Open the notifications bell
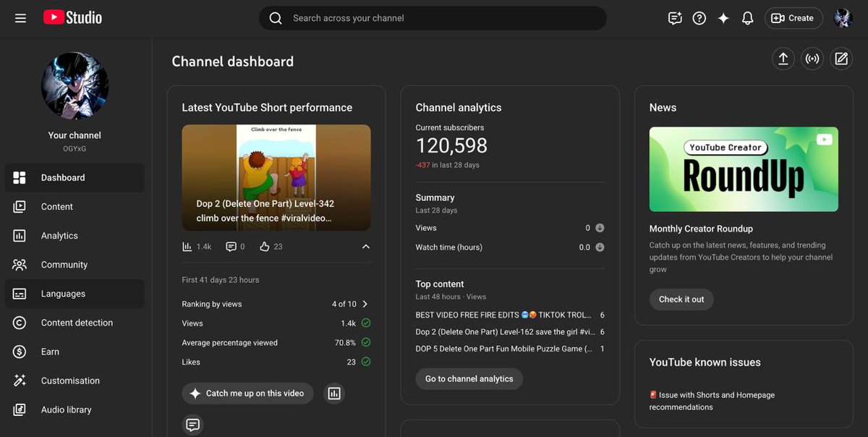The width and height of the screenshot is (868, 437). (748, 18)
